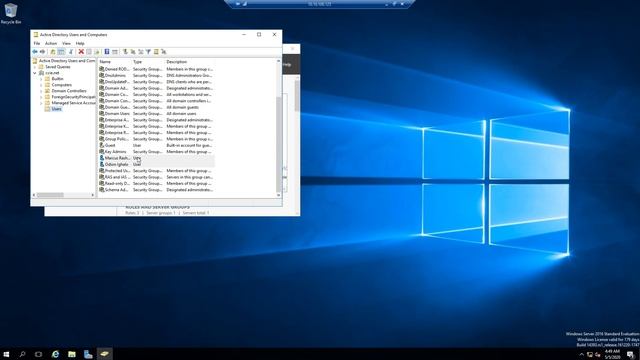Create a new user via toolbar icon
Viewport: 640px width, 360px height.
[x=125, y=51]
